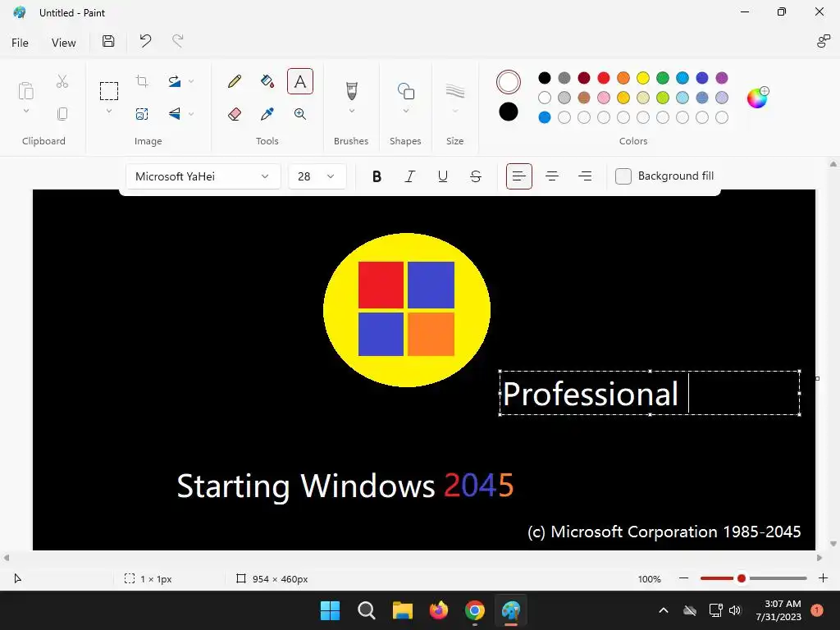Image resolution: width=840 pixels, height=630 pixels.
Task: Select the Color picker eyedropper tool
Action: [x=267, y=114]
